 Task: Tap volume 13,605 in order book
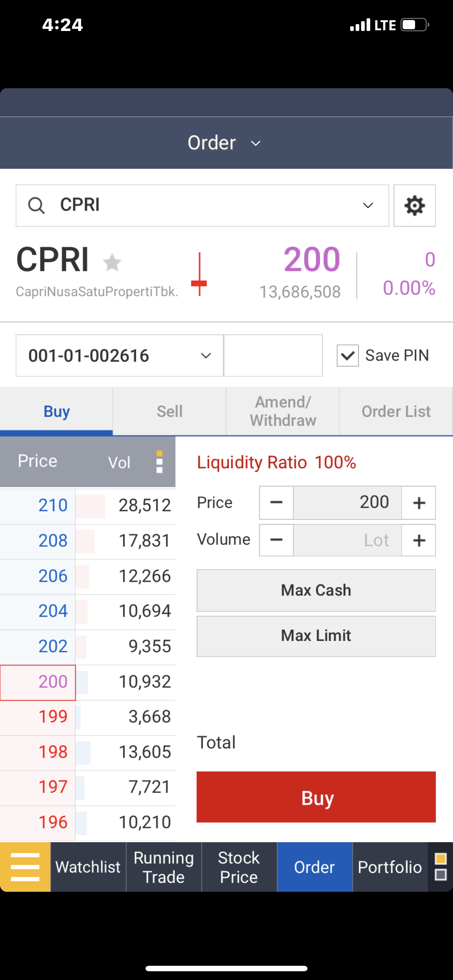pyautogui.click(x=145, y=752)
